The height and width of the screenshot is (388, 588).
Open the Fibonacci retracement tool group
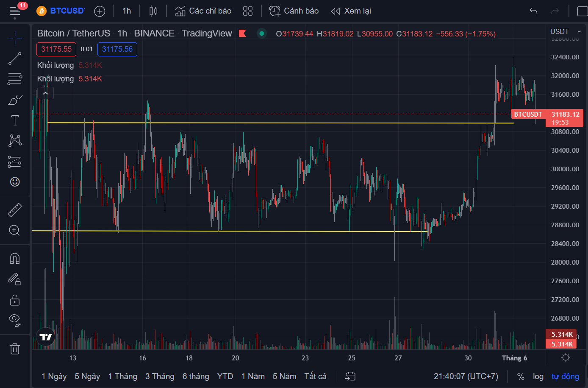15,79
